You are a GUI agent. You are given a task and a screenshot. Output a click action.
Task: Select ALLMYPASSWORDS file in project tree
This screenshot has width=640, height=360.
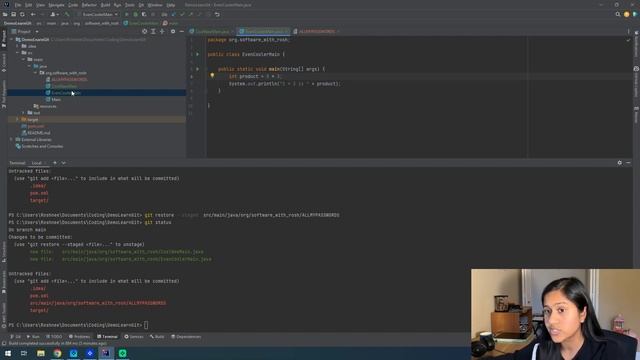click(66, 79)
